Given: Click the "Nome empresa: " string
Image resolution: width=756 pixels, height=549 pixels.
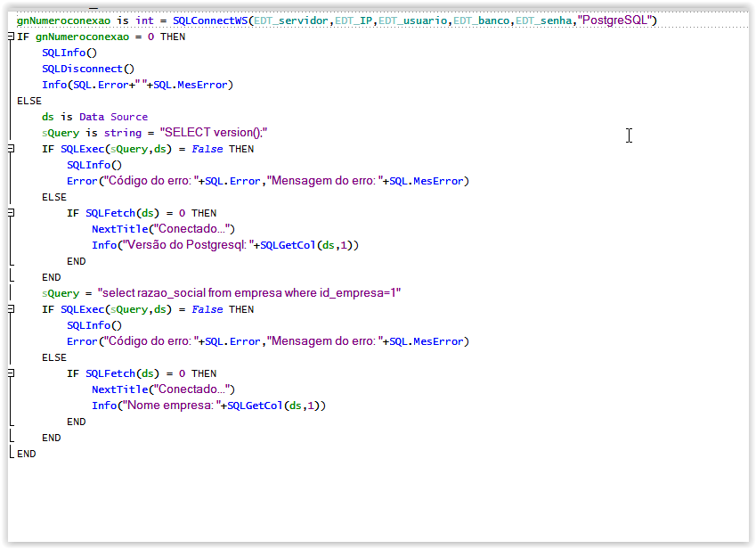Looking at the screenshot, I should (172, 406).
